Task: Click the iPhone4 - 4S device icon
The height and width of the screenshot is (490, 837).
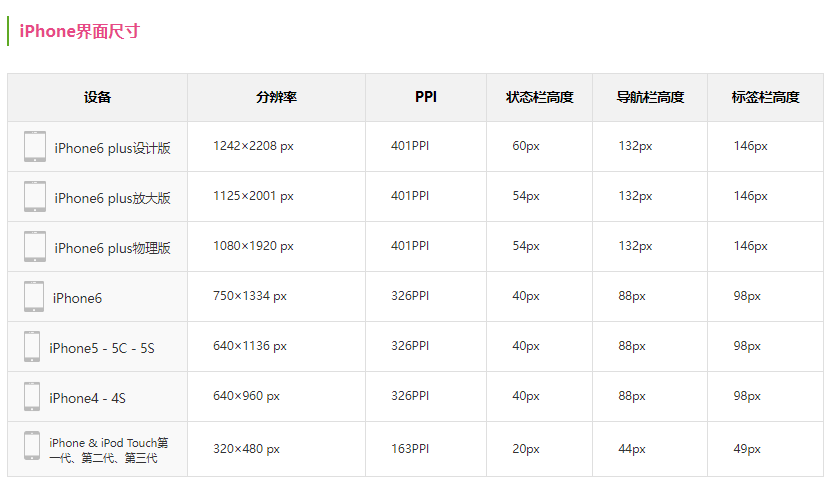Action: point(32,396)
